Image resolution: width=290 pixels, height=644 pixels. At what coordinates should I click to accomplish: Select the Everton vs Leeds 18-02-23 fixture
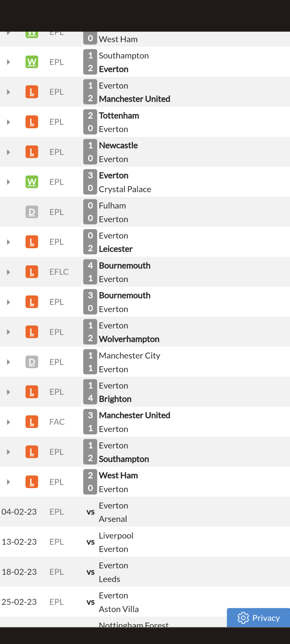point(145,572)
